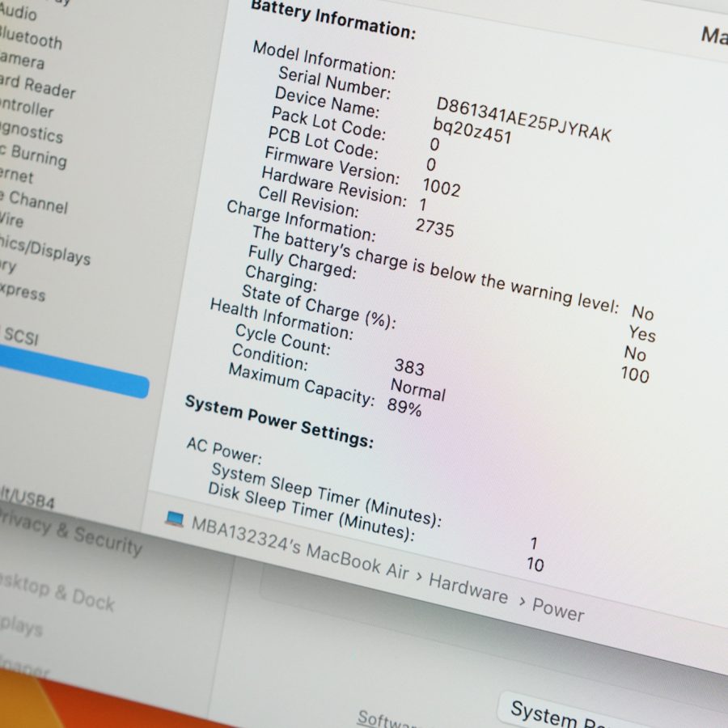The image size is (728, 728).
Task: Select the value Yes
Action: pyautogui.click(x=642, y=333)
